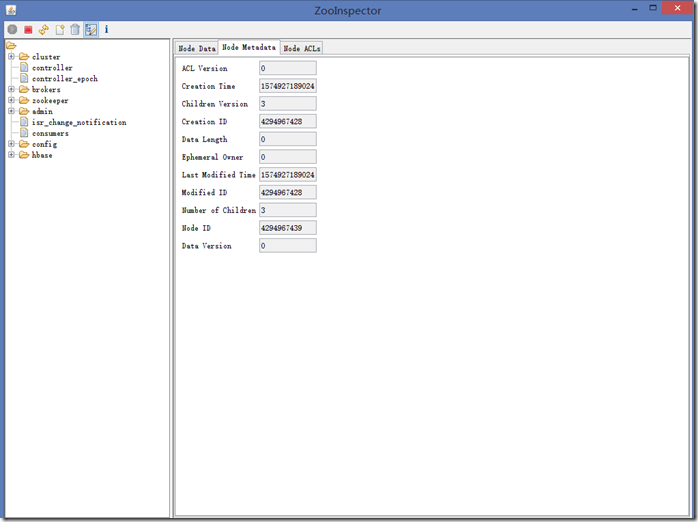
Task: Click the Number of Children label
Action: pos(219,210)
